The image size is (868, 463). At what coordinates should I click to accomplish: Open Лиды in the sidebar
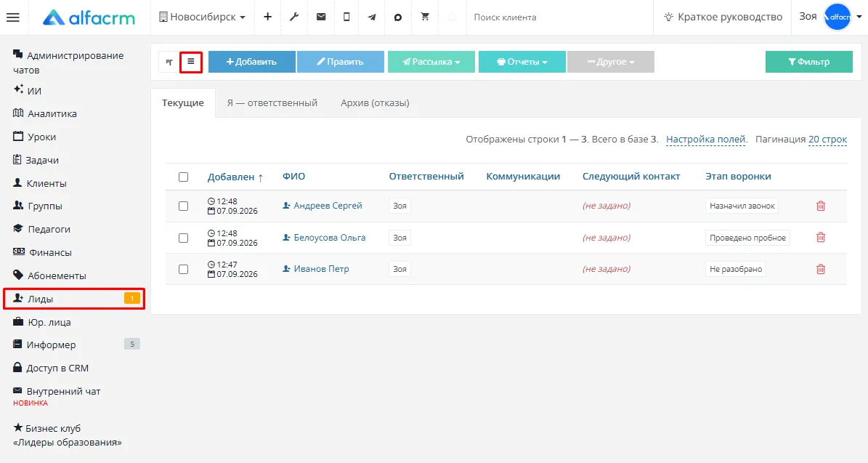[x=73, y=299]
